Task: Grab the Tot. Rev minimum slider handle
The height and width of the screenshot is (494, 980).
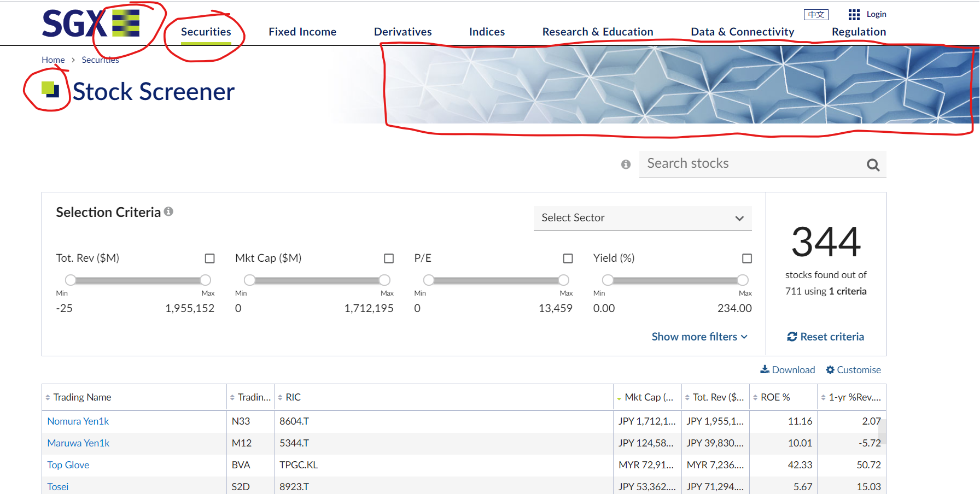Action: tap(71, 280)
